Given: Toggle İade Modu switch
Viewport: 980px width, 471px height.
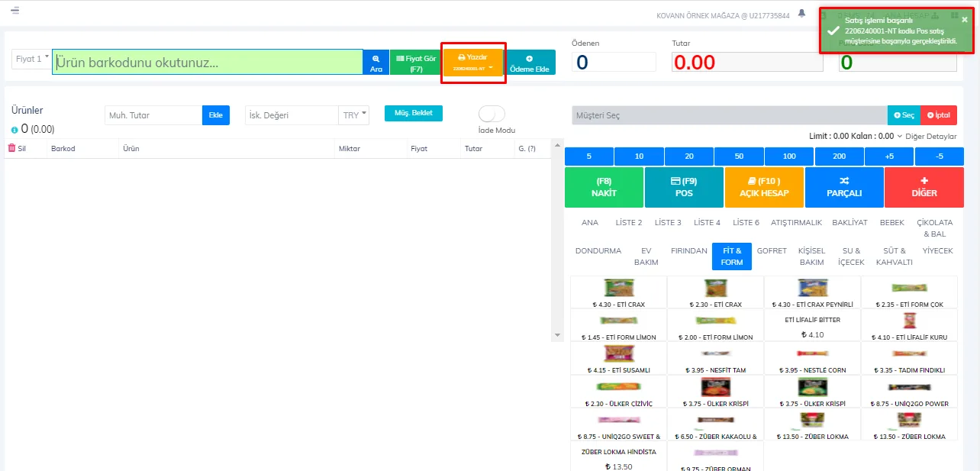Looking at the screenshot, I should tap(492, 114).
